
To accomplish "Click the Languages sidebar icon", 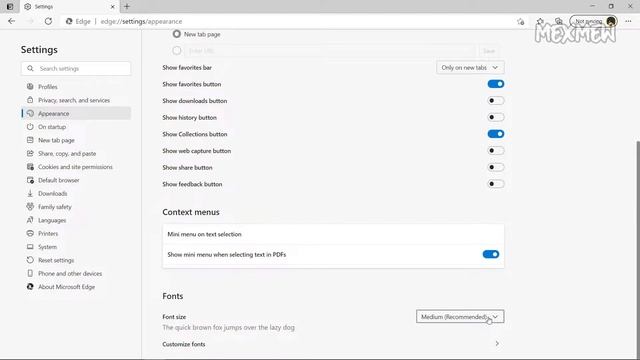I will [x=30, y=220].
